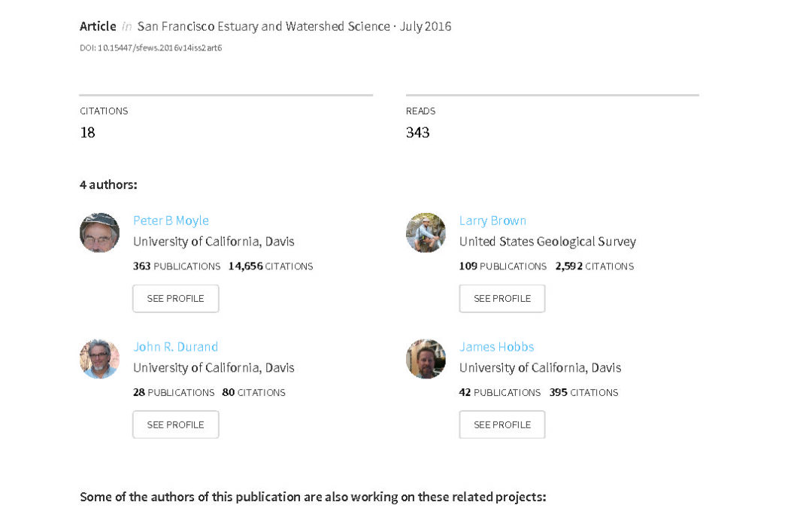Viewport: 812px width, 508px height.
Task: Click Larry Brown's profile photo
Action: (x=426, y=233)
